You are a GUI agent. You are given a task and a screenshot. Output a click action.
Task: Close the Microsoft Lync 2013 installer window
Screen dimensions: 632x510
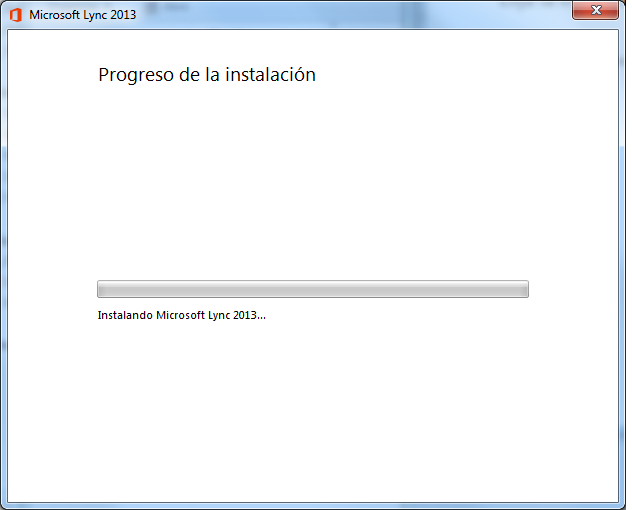pos(596,10)
